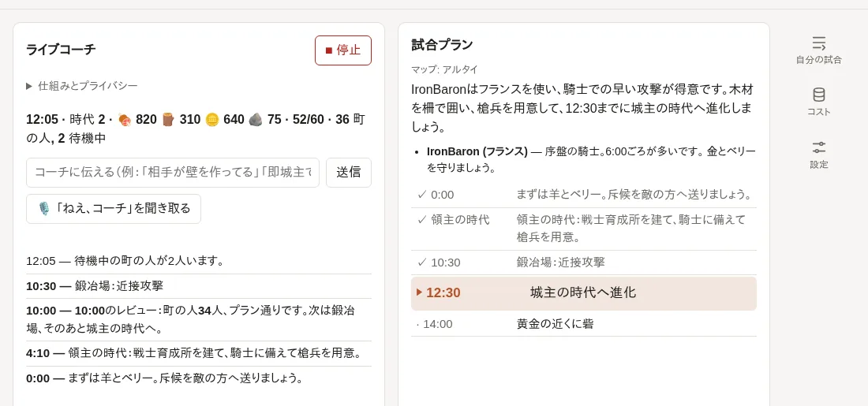Click the ライブコーチ heading
Viewport: 868px width, 406px height.
(x=61, y=49)
